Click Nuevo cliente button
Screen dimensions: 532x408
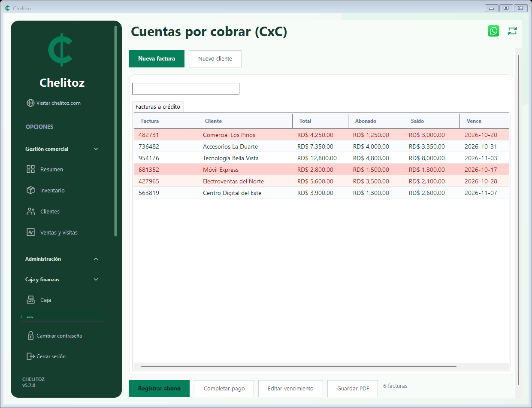tap(215, 59)
